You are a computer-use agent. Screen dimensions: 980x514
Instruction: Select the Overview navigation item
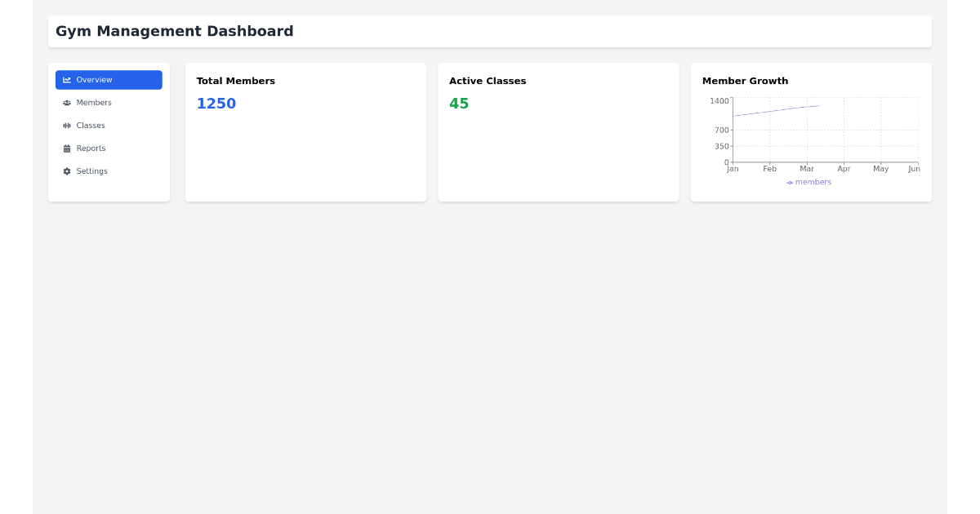[94, 79]
